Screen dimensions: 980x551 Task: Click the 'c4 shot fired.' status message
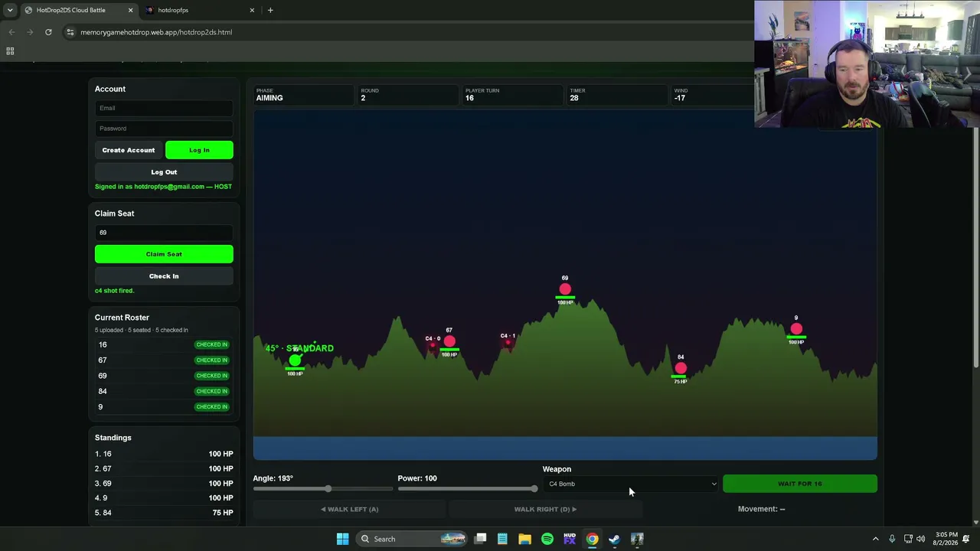[114, 291]
